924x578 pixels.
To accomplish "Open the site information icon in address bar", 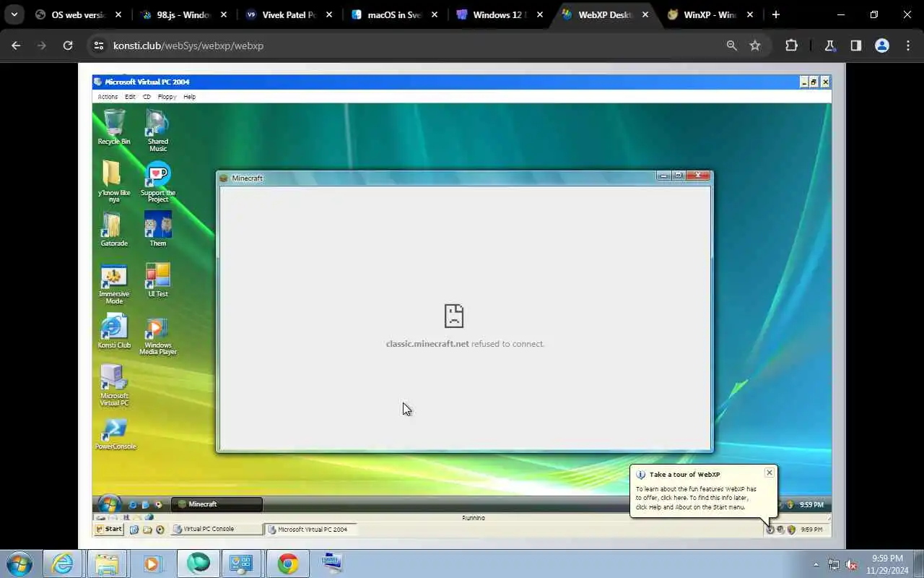I will click(x=99, y=46).
